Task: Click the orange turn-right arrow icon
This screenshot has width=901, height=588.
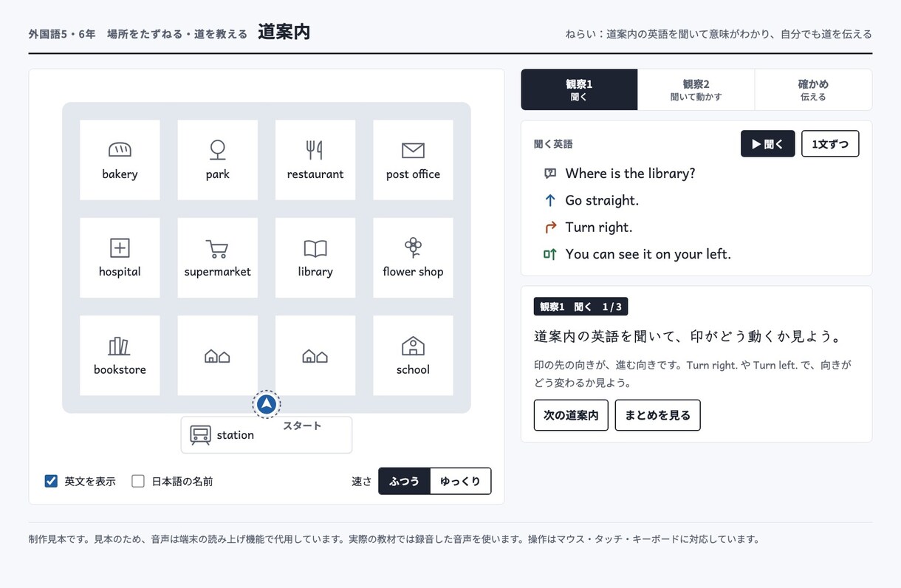Action: [549, 227]
